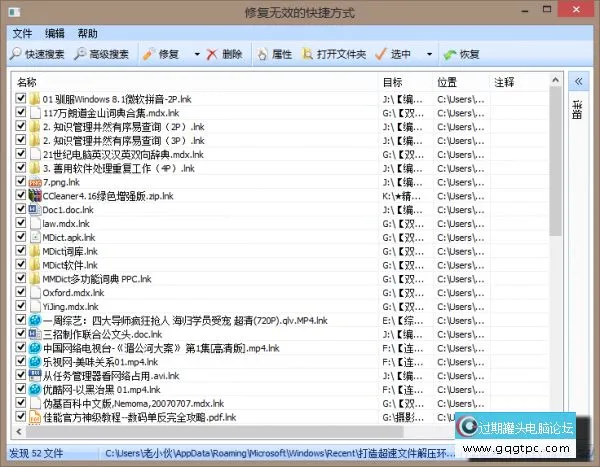Open the 帮助 menu
The height and width of the screenshot is (467, 600).
point(88,34)
